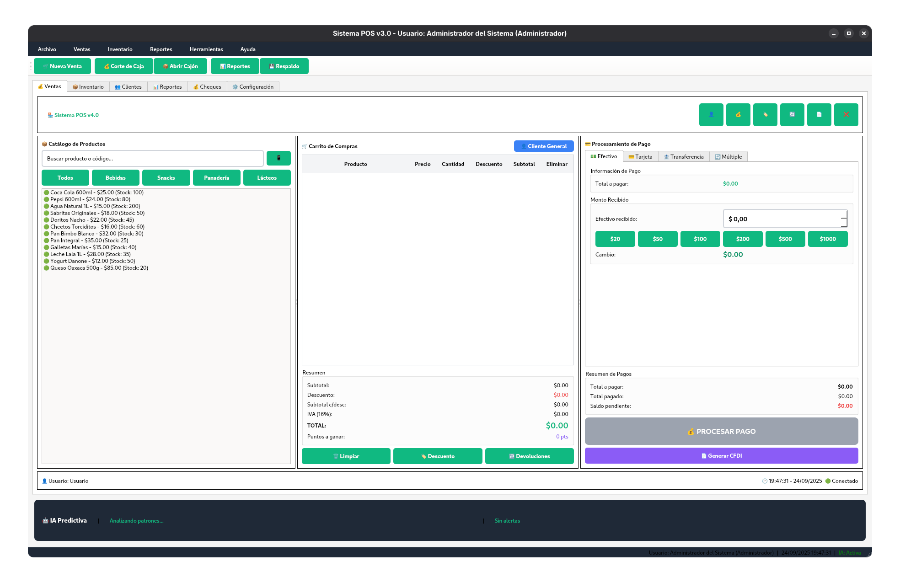Click the refresh arrows icon button

click(792, 115)
